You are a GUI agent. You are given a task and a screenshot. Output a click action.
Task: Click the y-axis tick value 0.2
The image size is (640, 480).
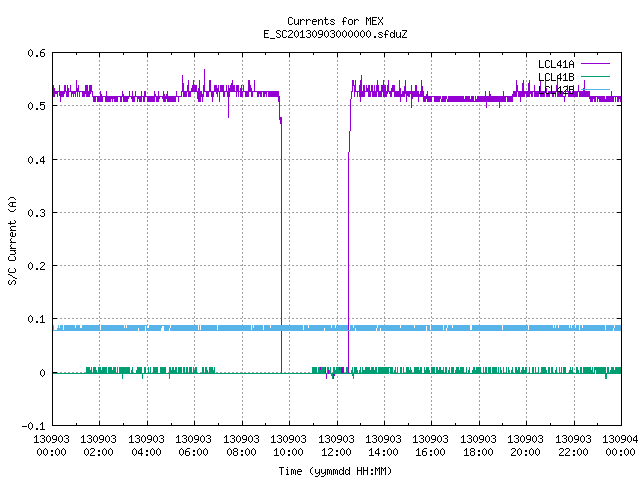pyautogui.click(x=36, y=266)
